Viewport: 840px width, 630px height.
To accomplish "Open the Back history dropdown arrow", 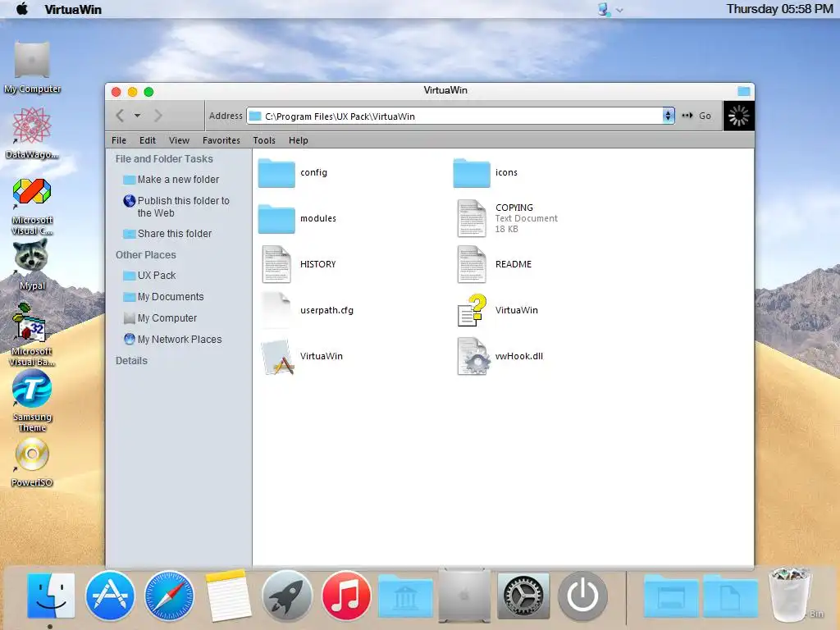I will 138,115.
